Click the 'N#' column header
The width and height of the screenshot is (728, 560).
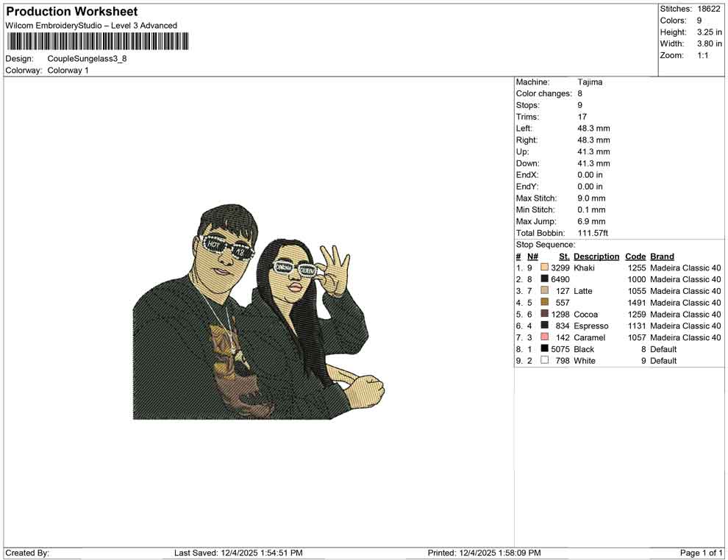[x=533, y=256]
